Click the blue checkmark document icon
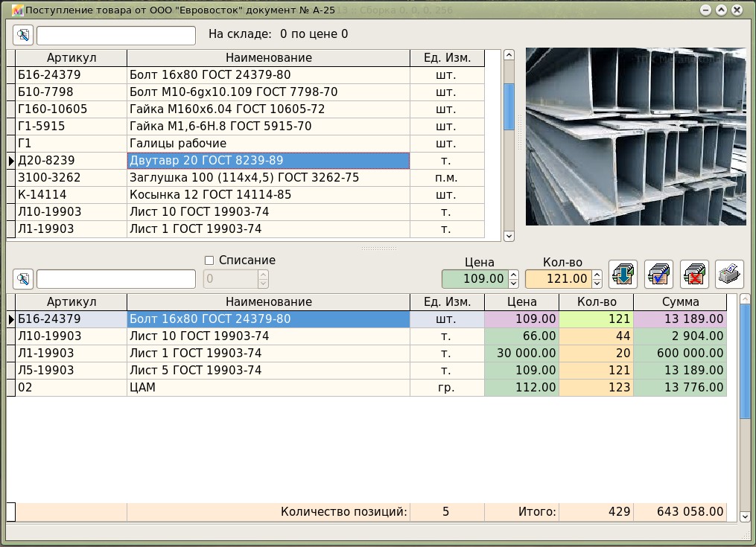The height and width of the screenshot is (547, 756). tap(658, 275)
